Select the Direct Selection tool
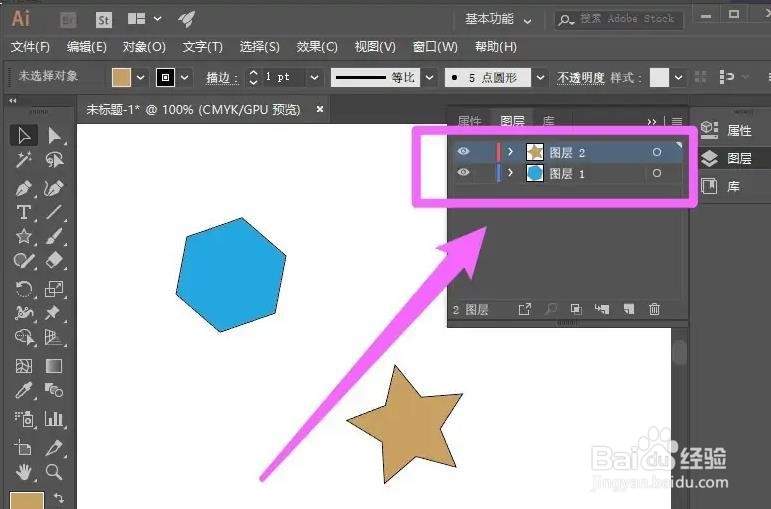Screen dimensions: 771x509 54,135
